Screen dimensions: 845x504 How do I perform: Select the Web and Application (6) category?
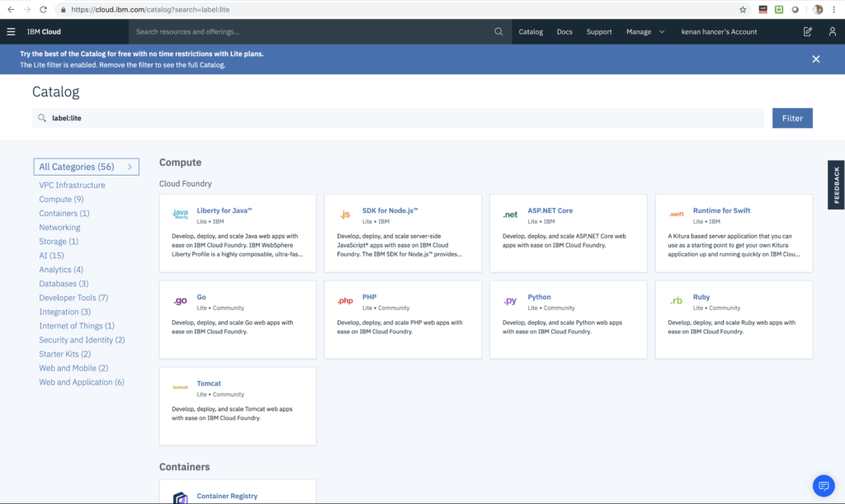tap(82, 382)
